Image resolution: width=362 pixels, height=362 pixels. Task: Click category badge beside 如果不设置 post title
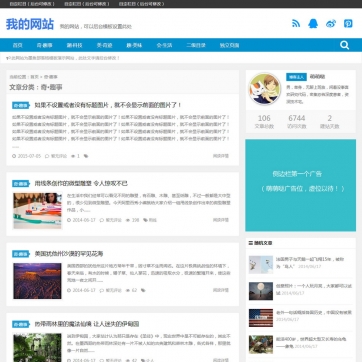coord(21,105)
